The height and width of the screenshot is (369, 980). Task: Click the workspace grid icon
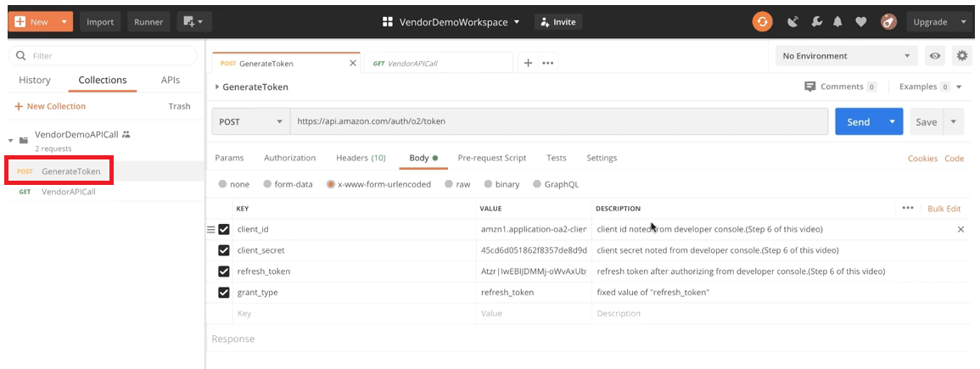388,22
